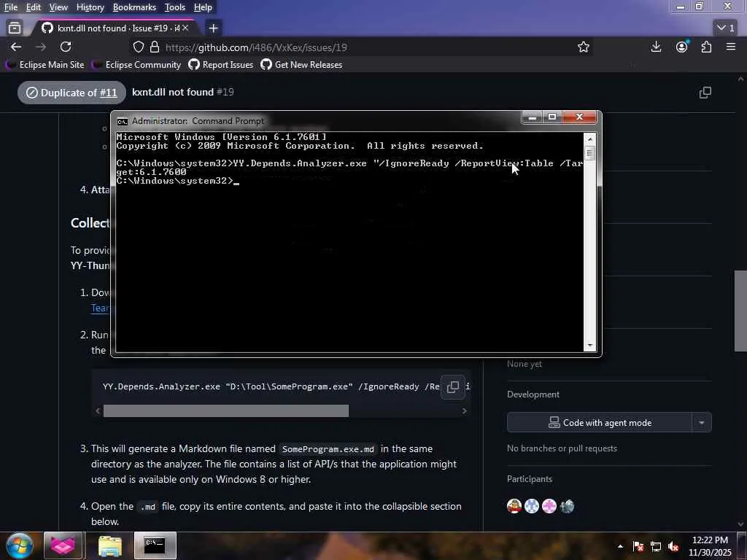The height and width of the screenshot is (560, 747).
Task: Open Firefox View button
Action: tap(15, 28)
